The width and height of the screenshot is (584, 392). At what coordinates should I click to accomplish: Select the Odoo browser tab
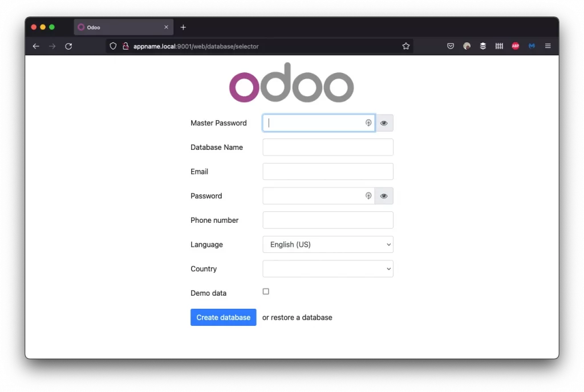124,27
